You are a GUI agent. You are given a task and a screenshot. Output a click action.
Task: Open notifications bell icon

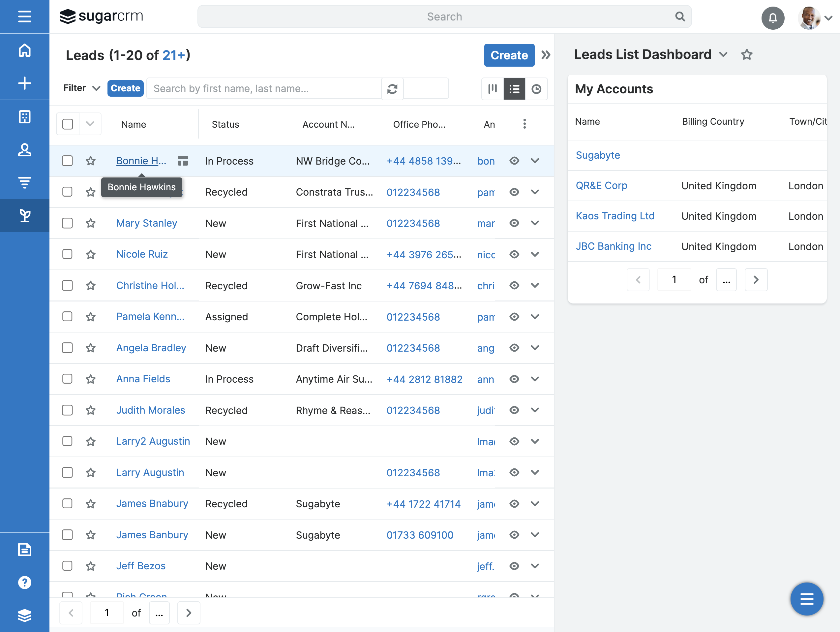pyautogui.click(x=773, y=18)
